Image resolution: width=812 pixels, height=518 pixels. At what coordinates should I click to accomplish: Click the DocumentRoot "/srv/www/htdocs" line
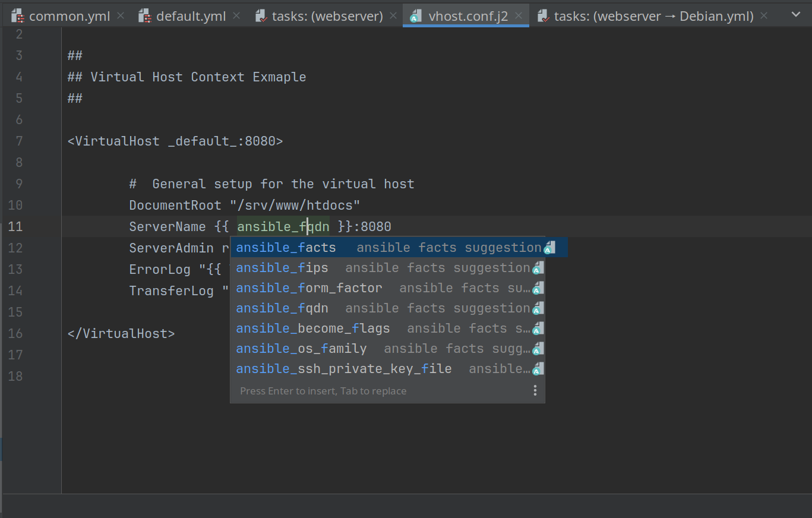point(245,206)
